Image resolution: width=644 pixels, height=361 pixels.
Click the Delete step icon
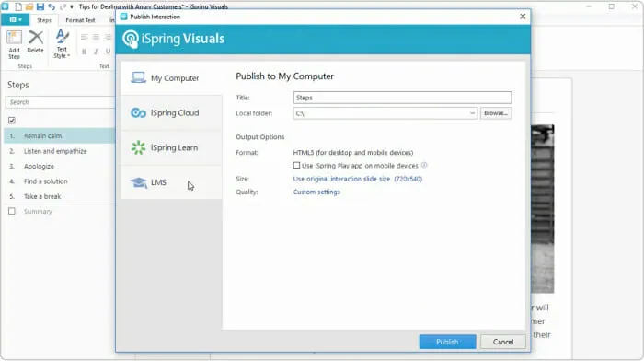coord(35,41)
